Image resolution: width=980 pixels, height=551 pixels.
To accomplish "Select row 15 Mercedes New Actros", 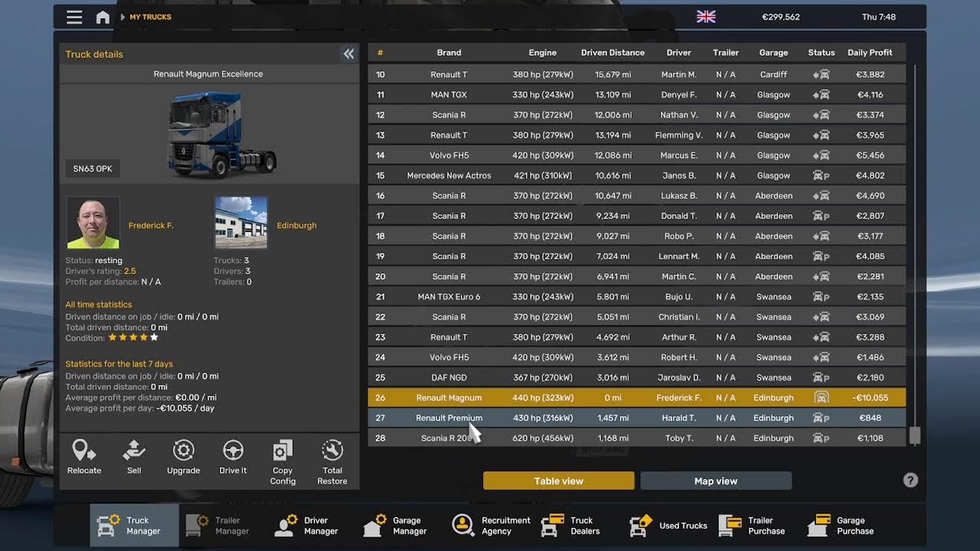I will pos(637,175).
